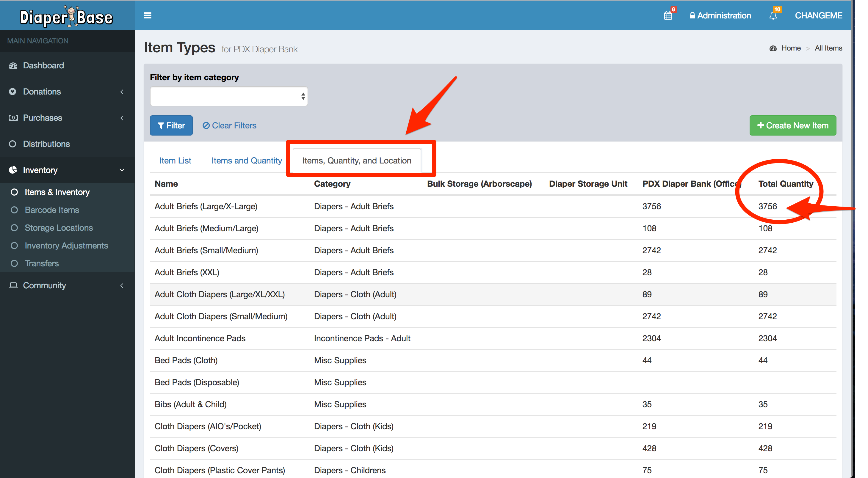
Task: Click the DiaperBase logo
Action: click(66, 16)
